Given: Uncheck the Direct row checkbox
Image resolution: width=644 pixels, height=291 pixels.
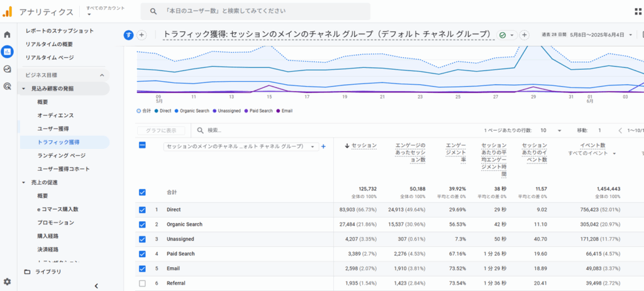Looking at the screenshot, I should (x=142, y=210).
